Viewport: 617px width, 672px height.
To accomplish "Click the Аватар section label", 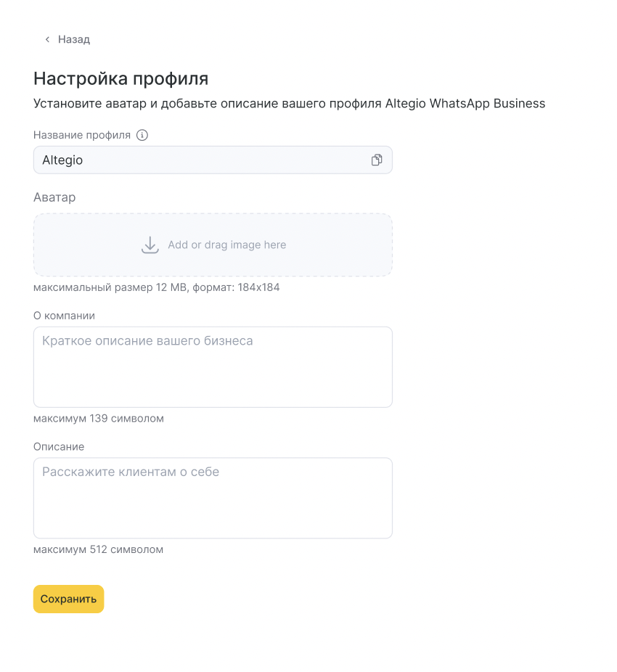I will [x=54, y=197].
